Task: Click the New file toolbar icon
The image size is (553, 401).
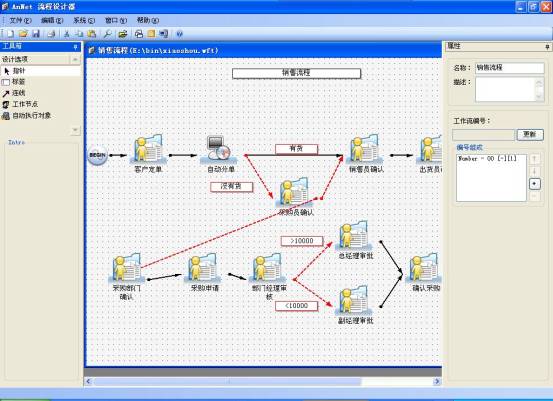Action: [x=11, y=34]
